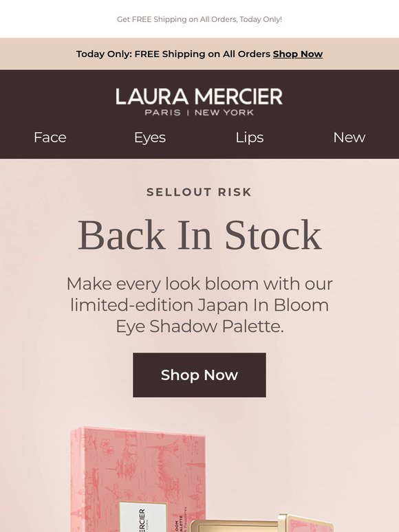Open the pink palette box image
The image size is (399, 532).
138,479
